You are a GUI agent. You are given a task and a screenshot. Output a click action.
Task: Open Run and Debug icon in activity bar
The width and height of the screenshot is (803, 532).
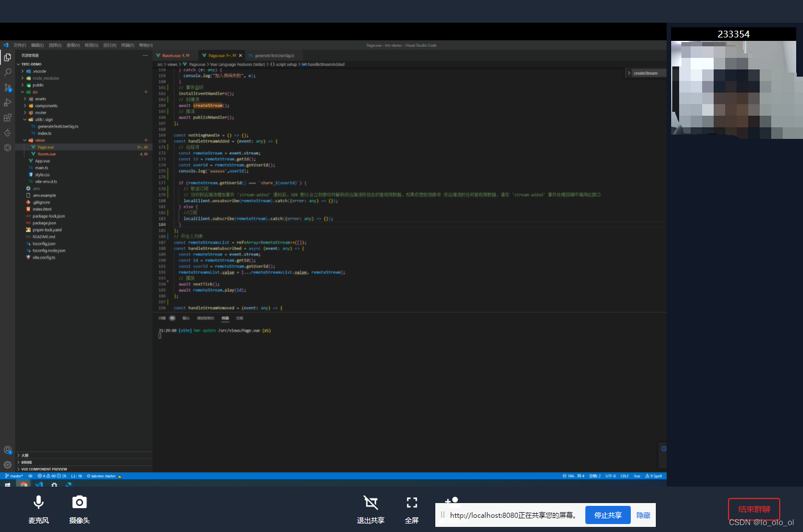[x=7, y=103]
